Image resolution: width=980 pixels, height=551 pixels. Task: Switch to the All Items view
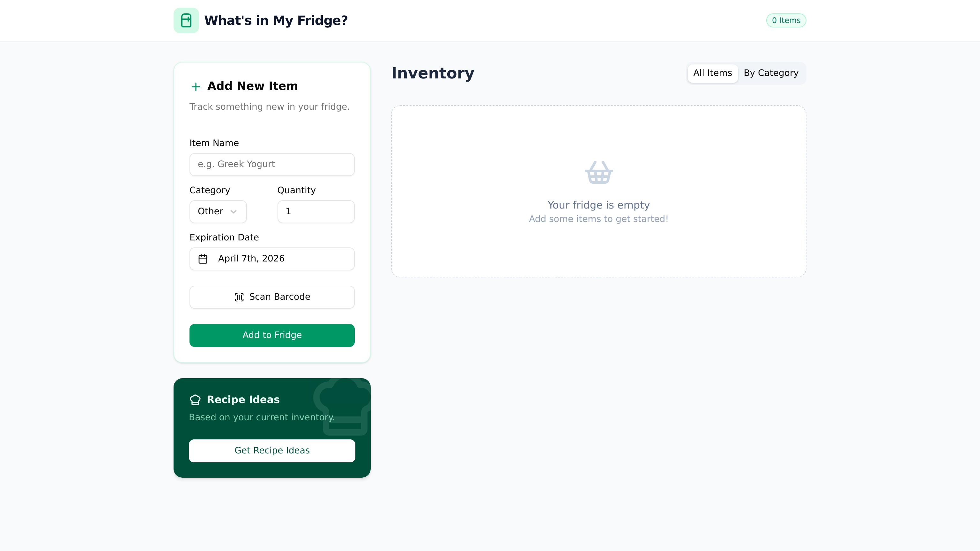712,73
